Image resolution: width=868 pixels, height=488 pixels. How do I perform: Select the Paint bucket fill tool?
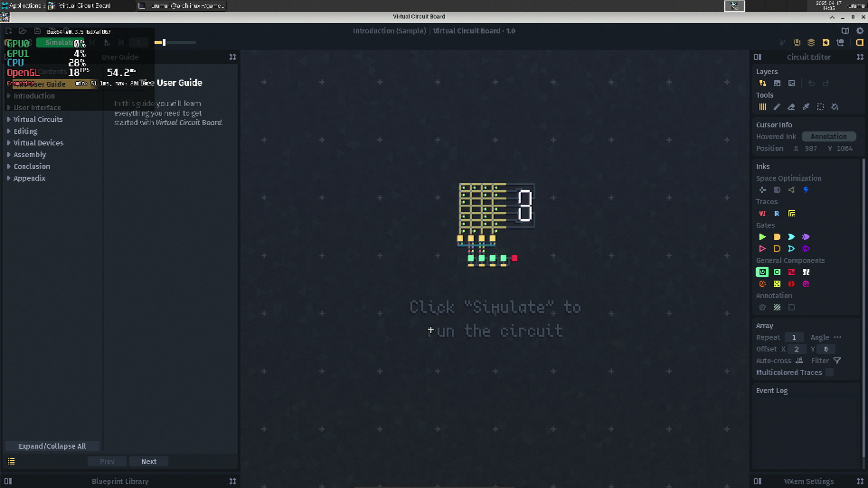click(835, 107)
